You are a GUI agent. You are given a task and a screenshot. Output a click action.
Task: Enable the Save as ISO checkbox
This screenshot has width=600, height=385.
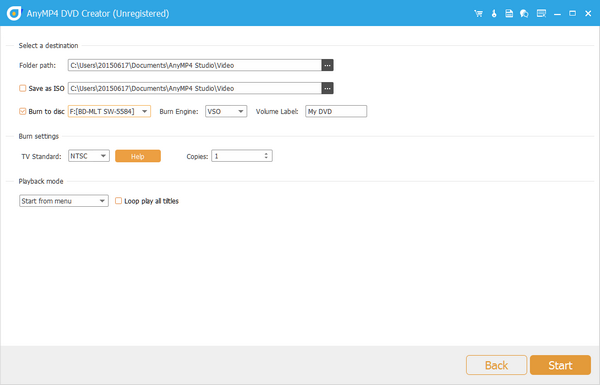[x=23, y=88]
